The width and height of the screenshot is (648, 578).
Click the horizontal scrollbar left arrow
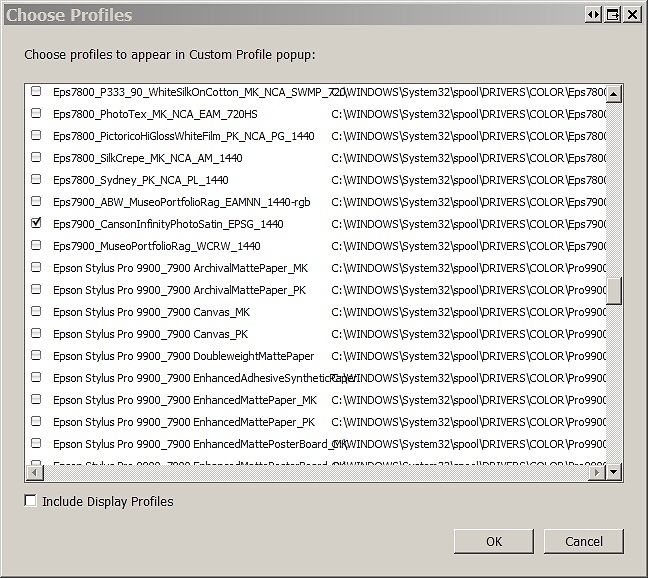pyautogui.click(x=34, y=472)
